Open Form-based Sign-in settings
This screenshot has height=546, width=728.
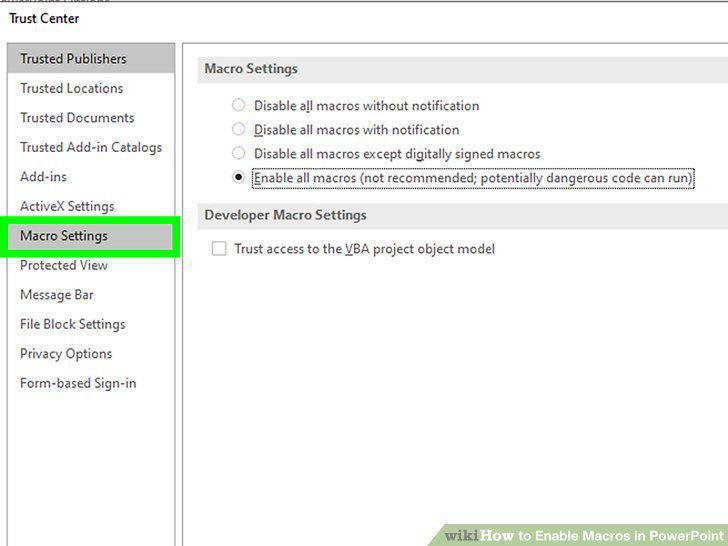[x=91, y=383]
